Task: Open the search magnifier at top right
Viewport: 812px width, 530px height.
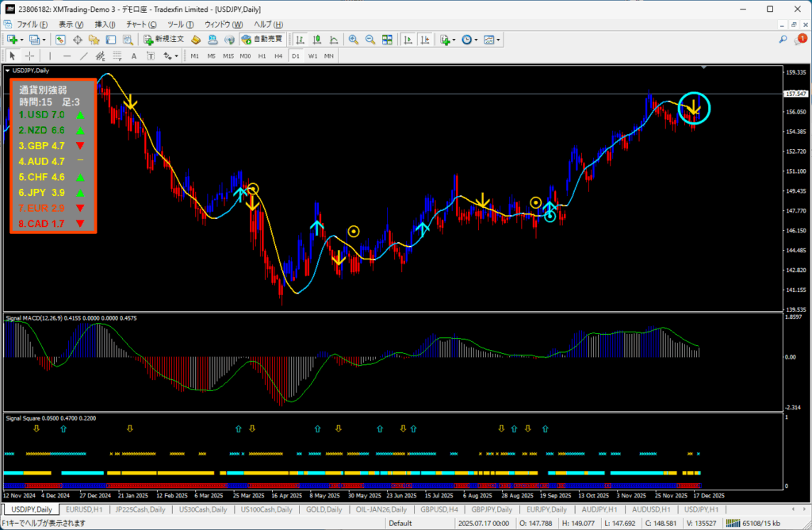Action: click(x=783, y=39)
